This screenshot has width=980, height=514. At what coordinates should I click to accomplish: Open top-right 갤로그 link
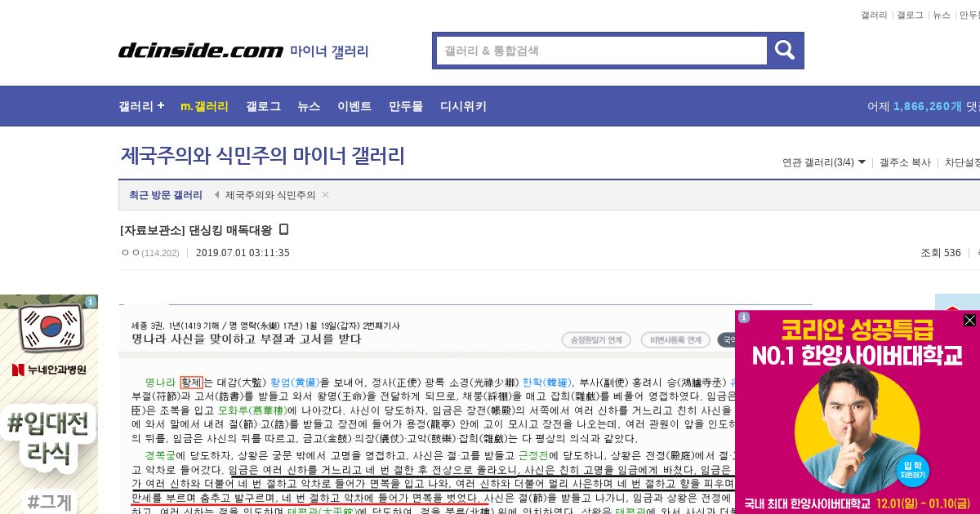point(910,15)
